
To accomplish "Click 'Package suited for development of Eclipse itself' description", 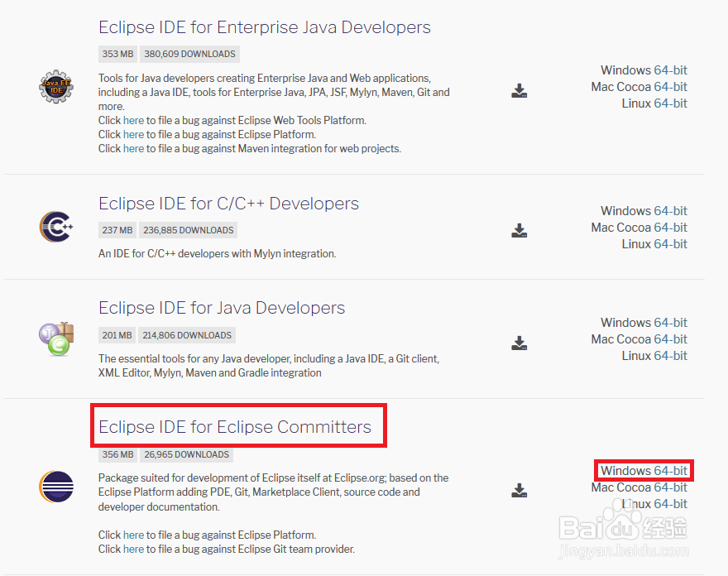I will tap(274, 492).
